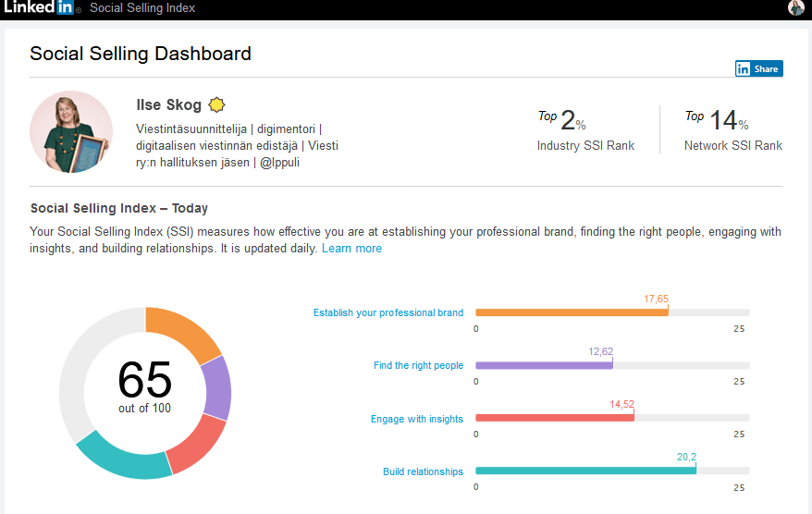Click the Network SSI Rank figure
The height and width of the screenshot is (514, 812).
723,121
